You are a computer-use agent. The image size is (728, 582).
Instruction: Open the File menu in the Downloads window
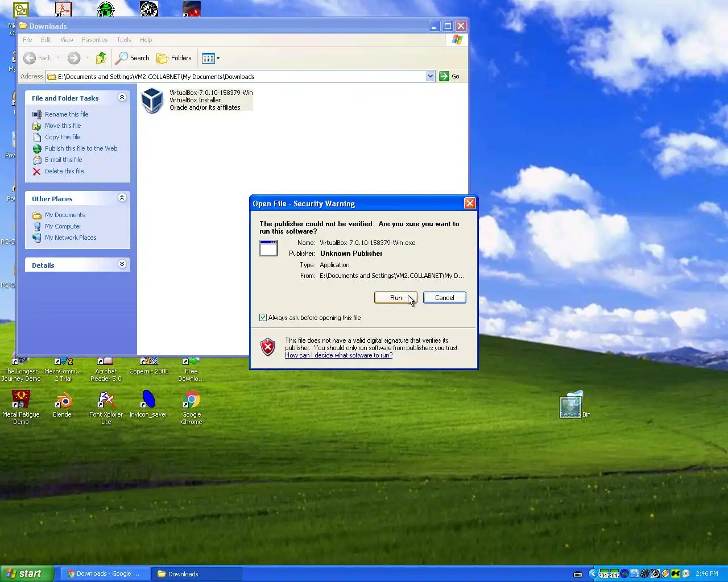pos(27,40)
